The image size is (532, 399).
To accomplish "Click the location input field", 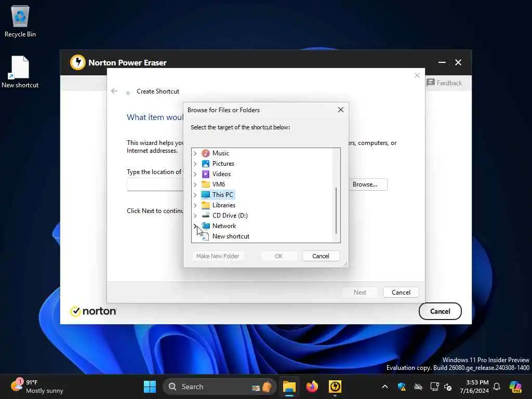I will pos(155,185).
